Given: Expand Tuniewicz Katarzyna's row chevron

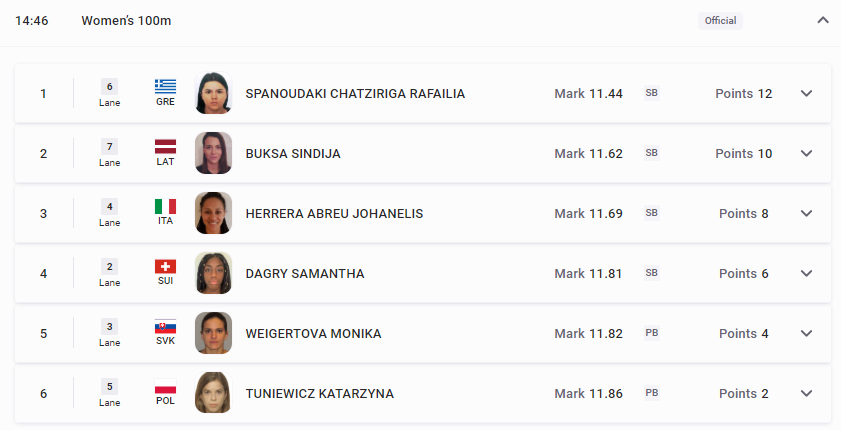Looking at the screenshot, I should 806,394.
